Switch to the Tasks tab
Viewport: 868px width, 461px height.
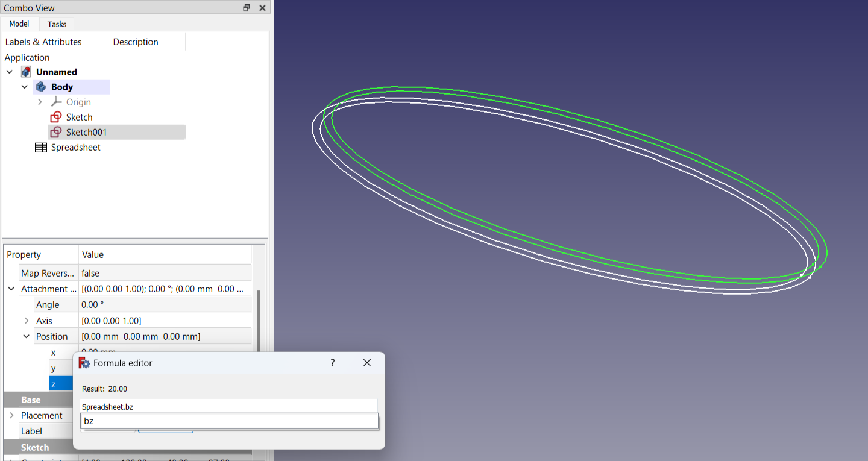point(56,24)
